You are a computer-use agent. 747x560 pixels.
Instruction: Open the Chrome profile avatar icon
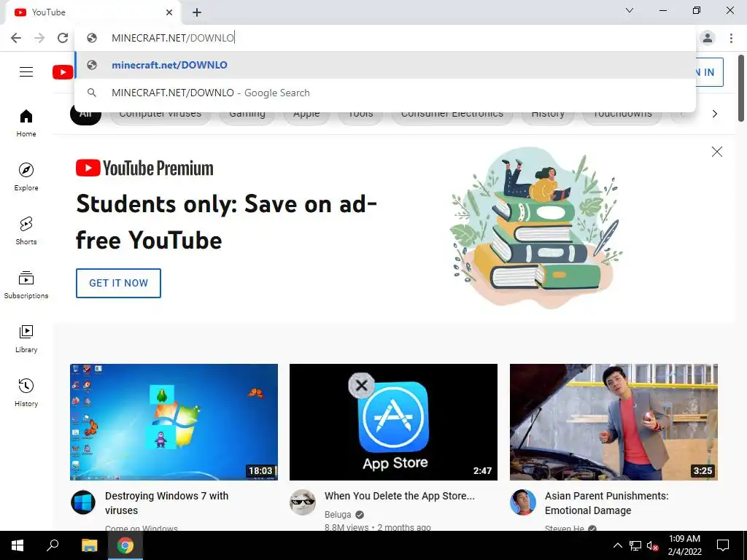pyautogui.click(x=708, y=38)
